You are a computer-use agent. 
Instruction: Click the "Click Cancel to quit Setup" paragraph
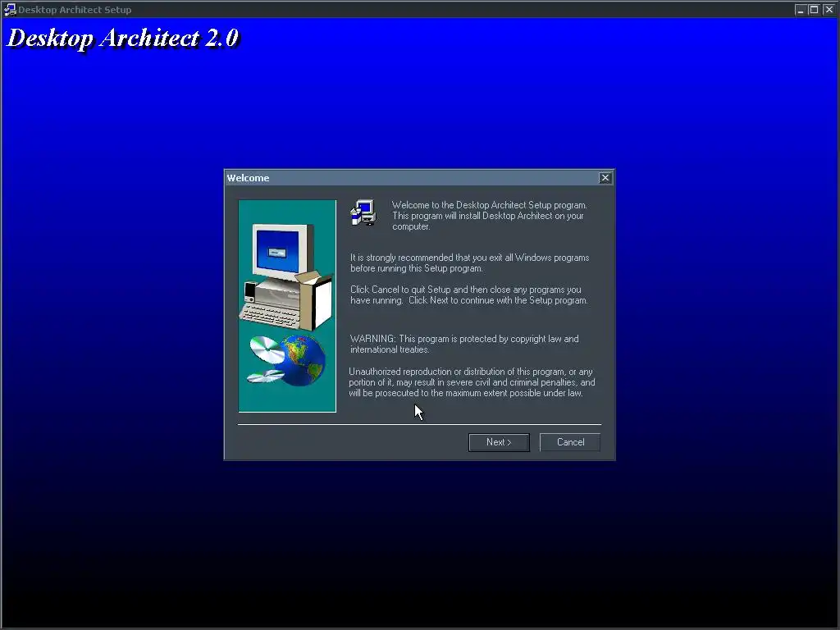click(x=468, y=294)
